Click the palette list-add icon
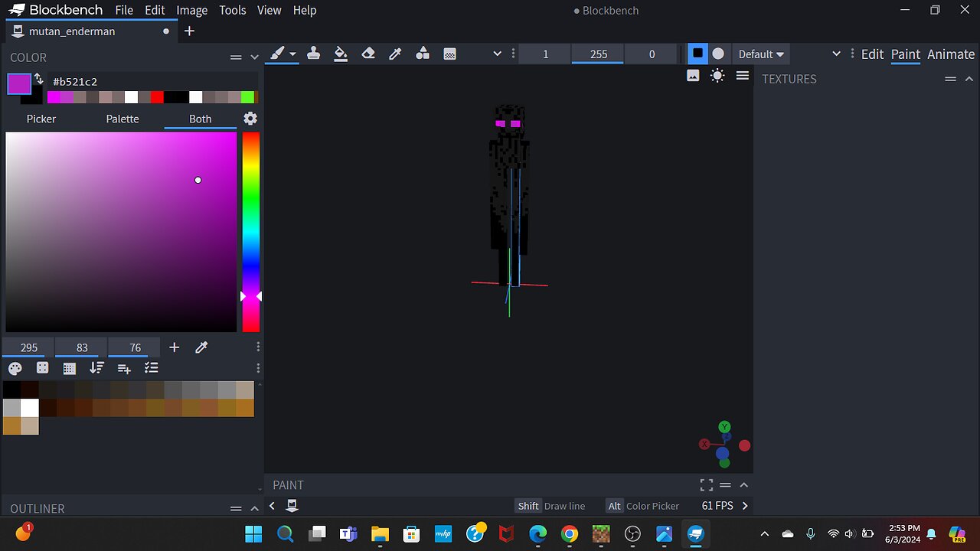 pos(124,368)
